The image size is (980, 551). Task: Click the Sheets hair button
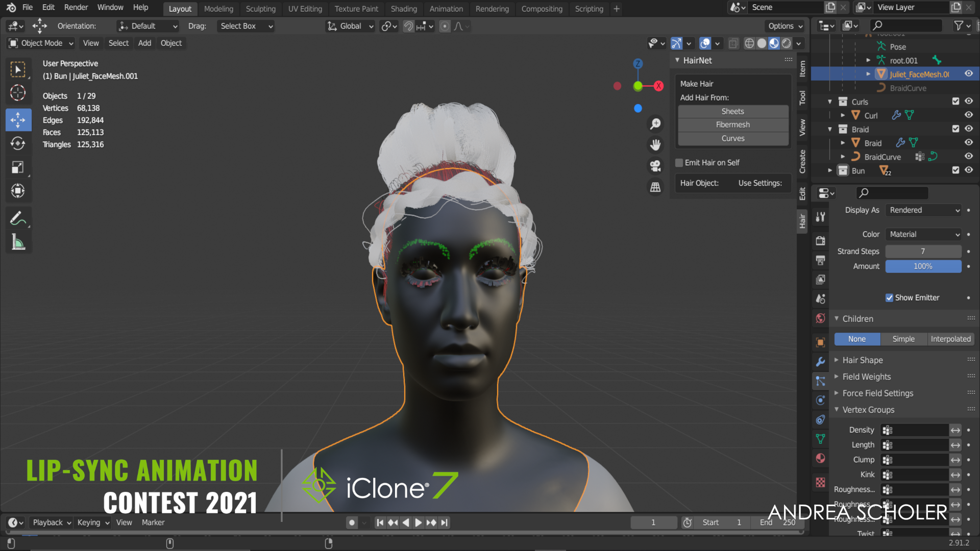(x=733, y=111)
